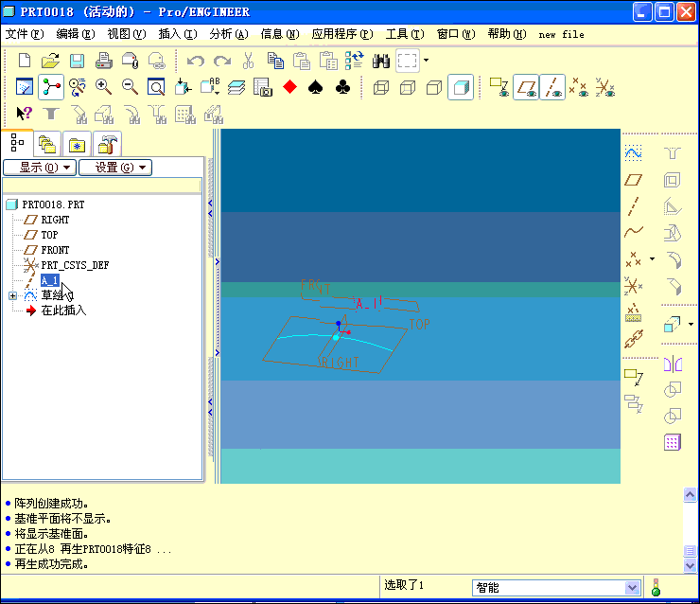Open the 智能 selection filter dropdown
The width and height of the screenshot is (700, 604).
click(x=631, y=588)
